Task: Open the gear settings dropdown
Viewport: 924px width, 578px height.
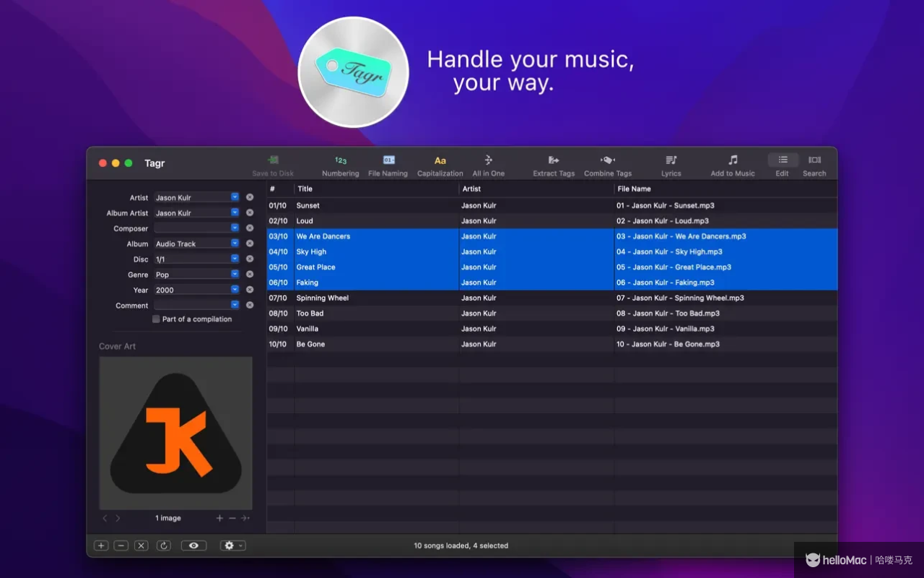Action: point(232,545)
